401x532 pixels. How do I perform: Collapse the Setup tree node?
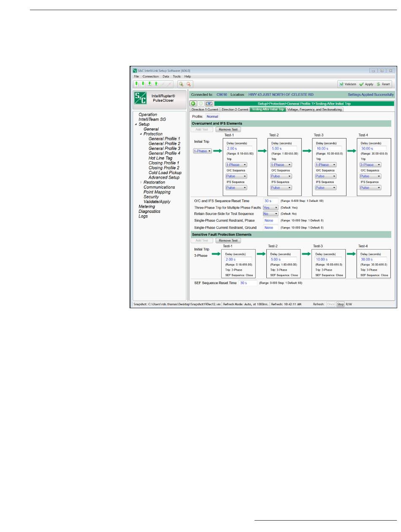(x=135, y=125)
